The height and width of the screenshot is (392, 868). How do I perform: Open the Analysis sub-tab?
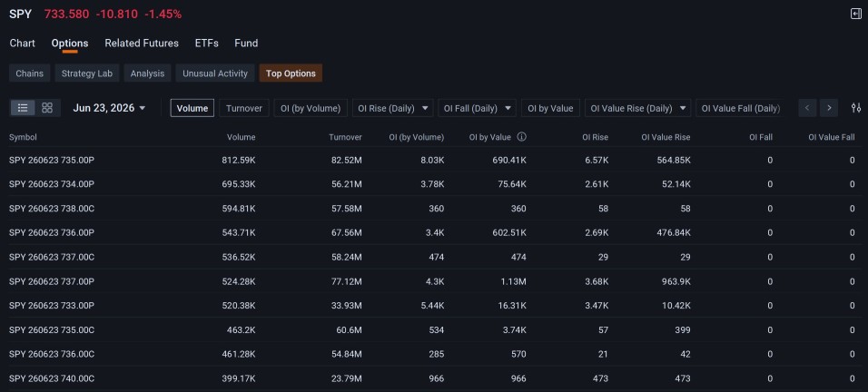click(x=147, y=73)
